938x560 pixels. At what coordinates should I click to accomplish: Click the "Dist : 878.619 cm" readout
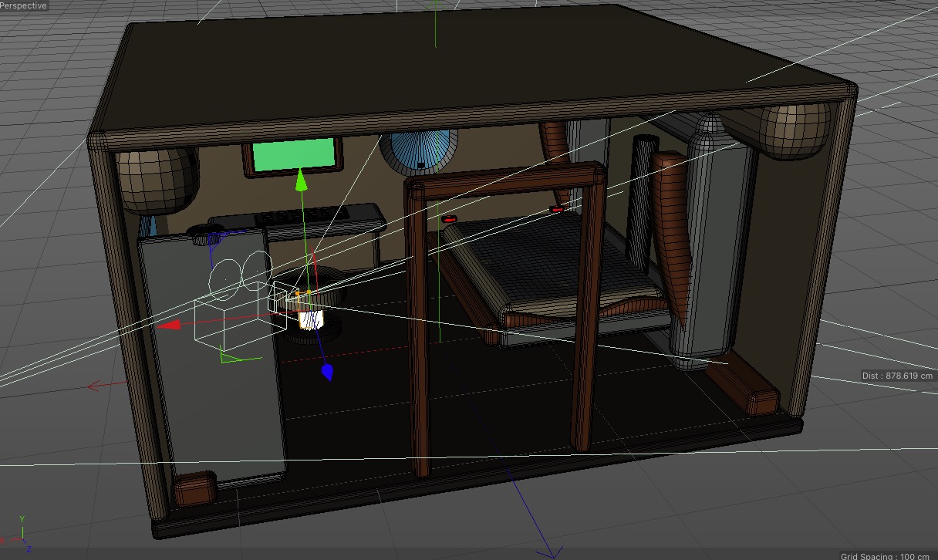tap(899, 376)
